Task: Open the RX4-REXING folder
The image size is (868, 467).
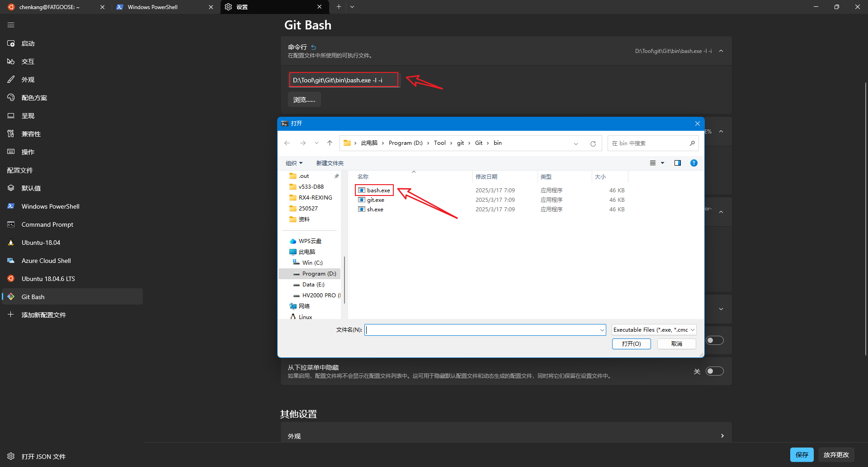Action: (x=310, y=198)
